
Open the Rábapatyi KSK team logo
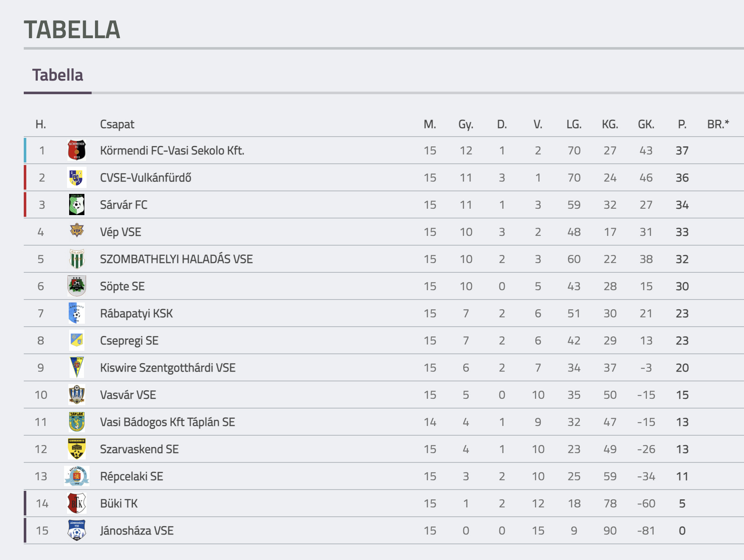[77, 313]
